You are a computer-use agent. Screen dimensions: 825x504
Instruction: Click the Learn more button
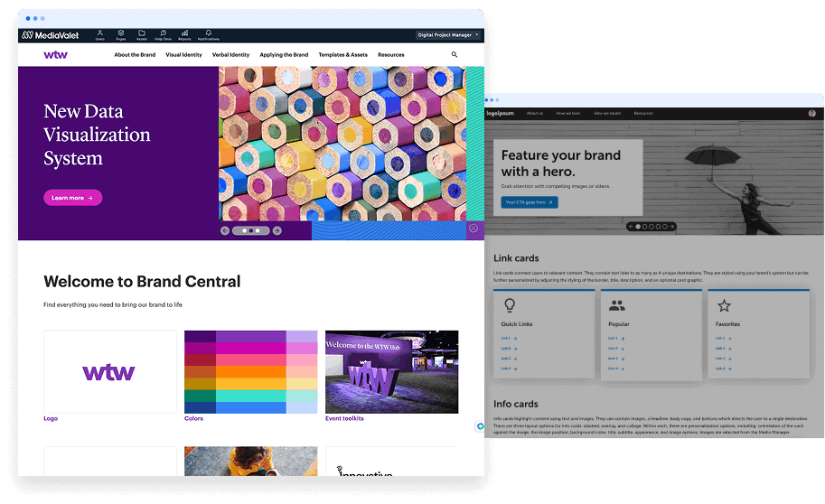point(72,198)
